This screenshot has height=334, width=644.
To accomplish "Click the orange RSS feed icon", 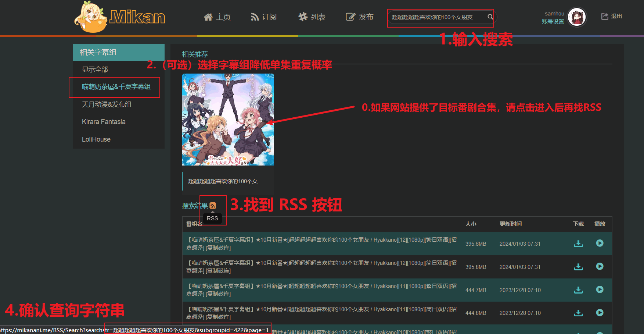I will coord(213,206).
